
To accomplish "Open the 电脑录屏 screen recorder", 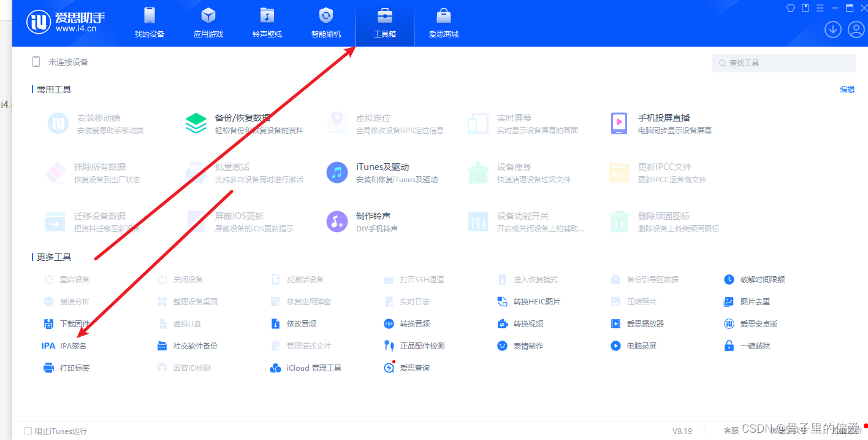I will [643, 345].
